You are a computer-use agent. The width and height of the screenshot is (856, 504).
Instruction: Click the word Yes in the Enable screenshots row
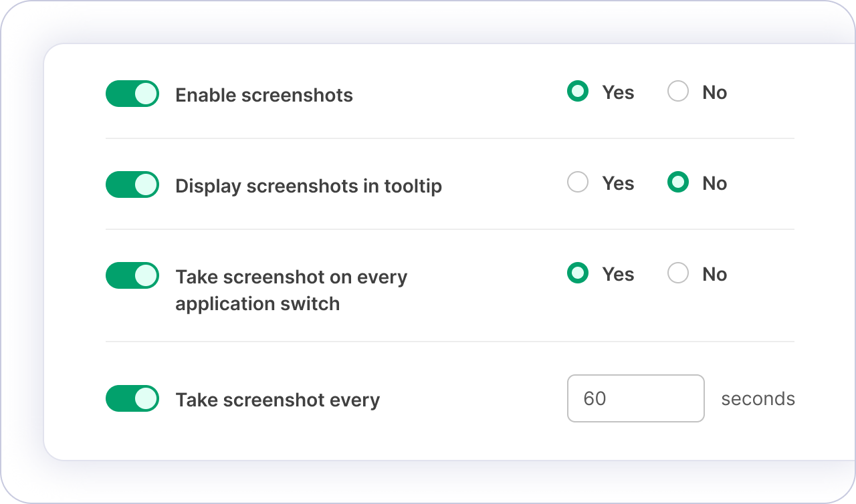pos(618,92)
